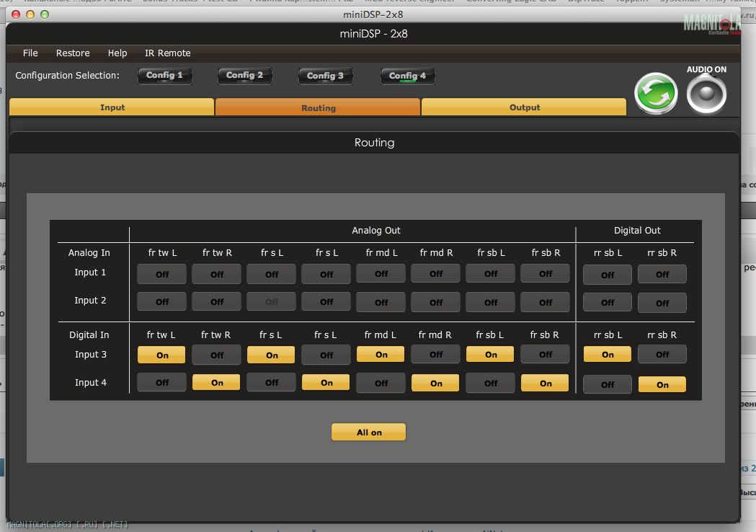Toggle Analog Input 2 to fr tw R

pos(216,301)
